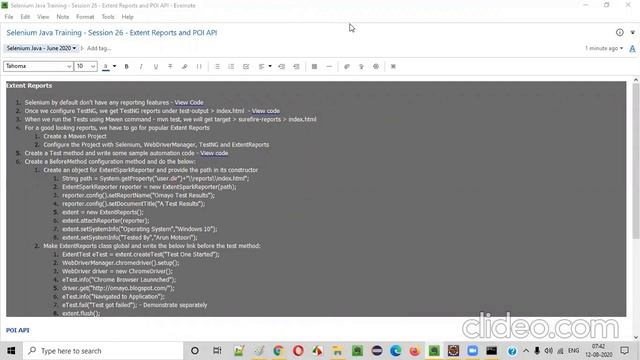Click the circular icon after the microphone
Screen dimensions: 640x360
pos(376,67)
